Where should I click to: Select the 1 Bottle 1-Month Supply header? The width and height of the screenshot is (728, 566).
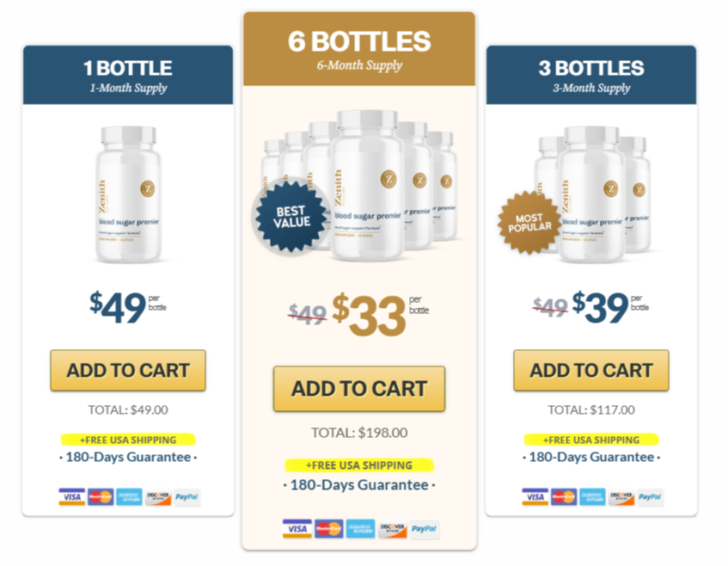click(x=127, y=76)
